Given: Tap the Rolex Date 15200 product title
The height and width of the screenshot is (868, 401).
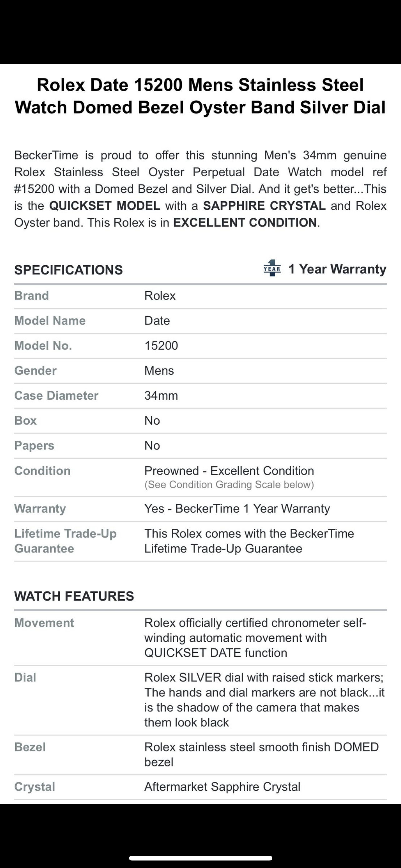Looking at the screenshot, I should (200, 96).
